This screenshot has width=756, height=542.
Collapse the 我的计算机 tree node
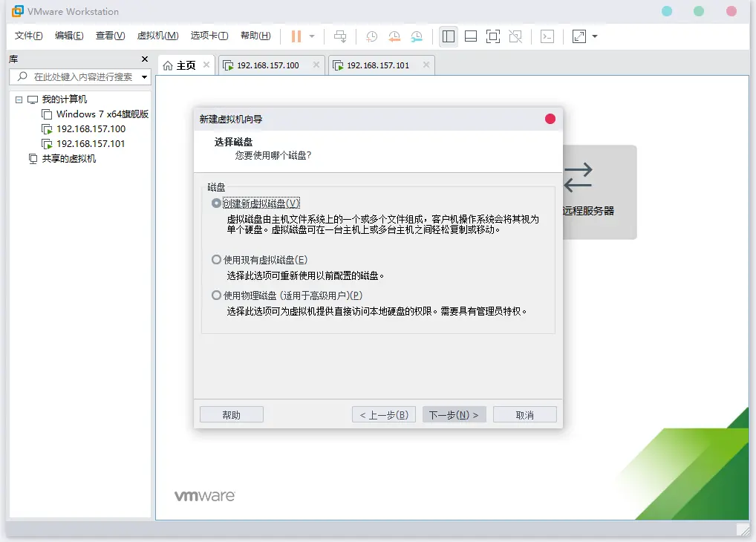pyautogui.click(x=19, y=99)
